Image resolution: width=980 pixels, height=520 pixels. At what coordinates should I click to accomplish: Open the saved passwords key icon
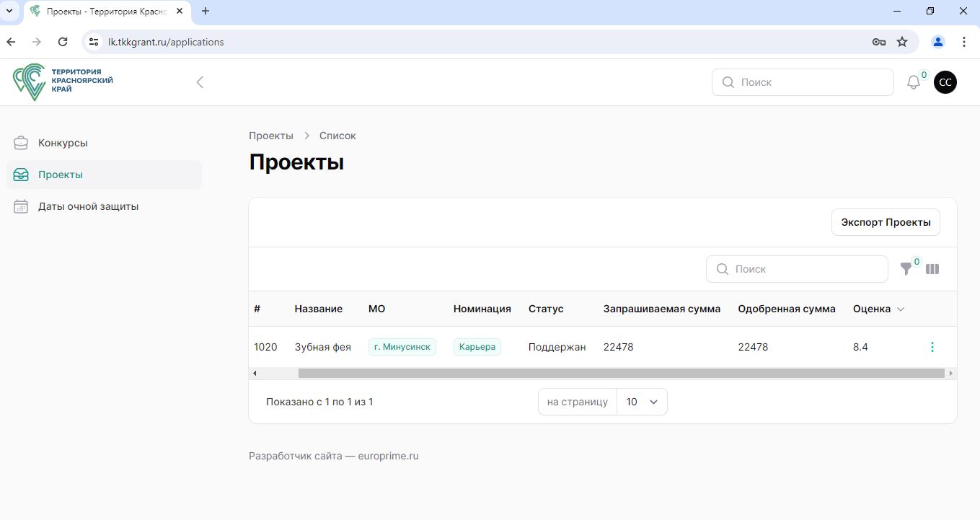pos(879,42)
